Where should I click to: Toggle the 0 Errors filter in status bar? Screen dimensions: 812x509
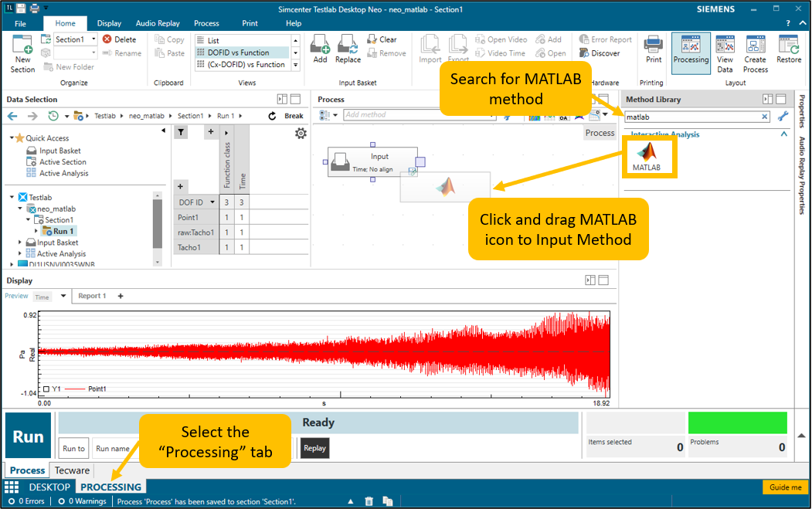coord(26,501)
